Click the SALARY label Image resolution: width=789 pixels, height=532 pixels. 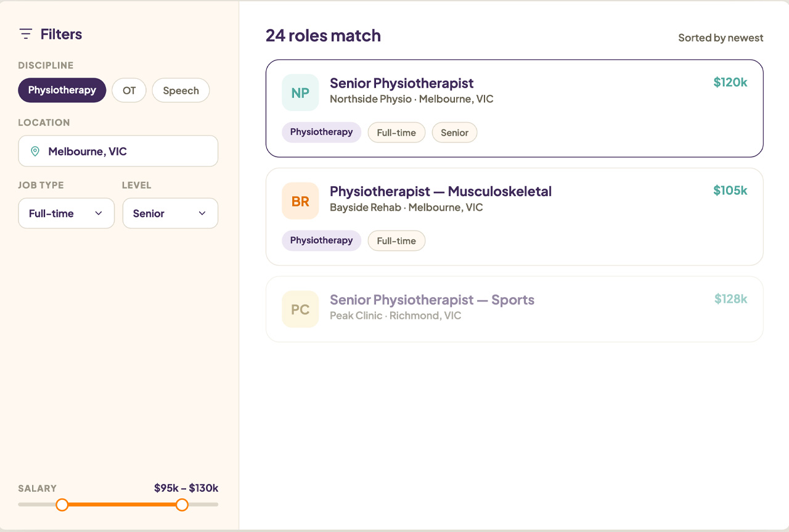[37, 488]
